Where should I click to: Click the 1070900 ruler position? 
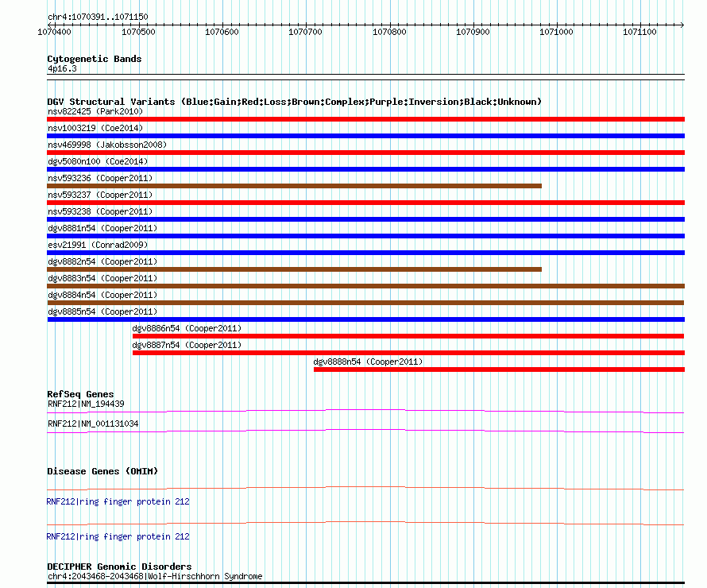[x=473, y=32]
